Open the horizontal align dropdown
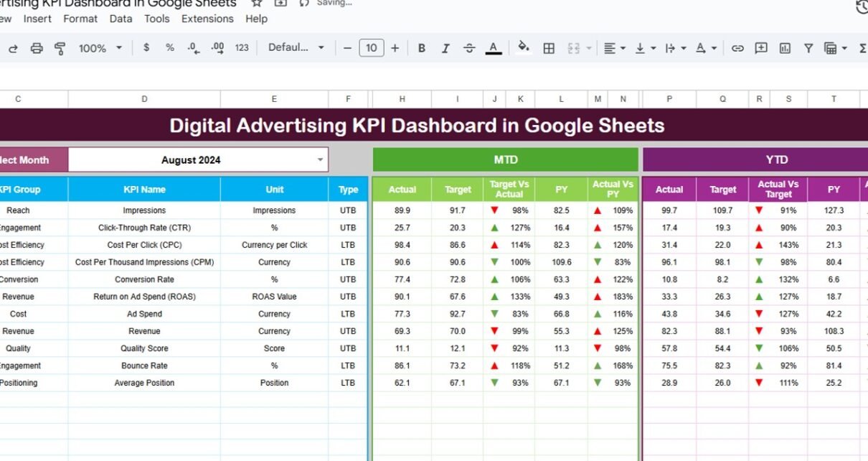This screenshot has height=461, width=868. click(615, 48)
